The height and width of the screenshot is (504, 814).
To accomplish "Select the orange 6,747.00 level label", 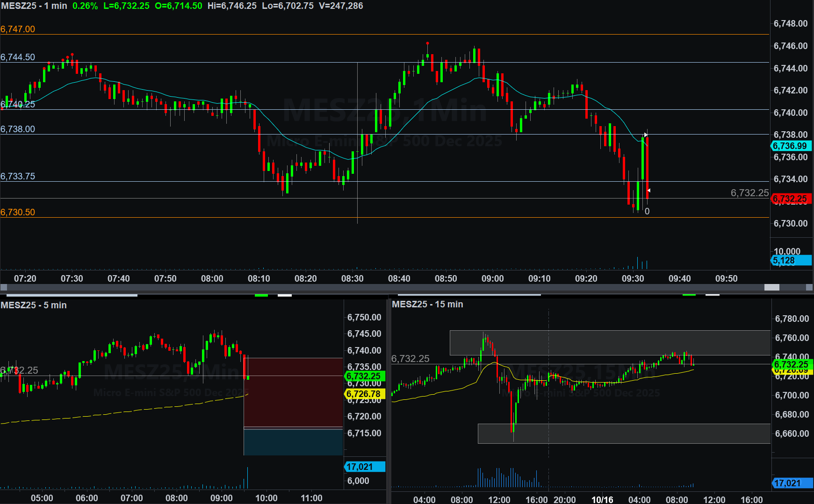I will [18, 29].
